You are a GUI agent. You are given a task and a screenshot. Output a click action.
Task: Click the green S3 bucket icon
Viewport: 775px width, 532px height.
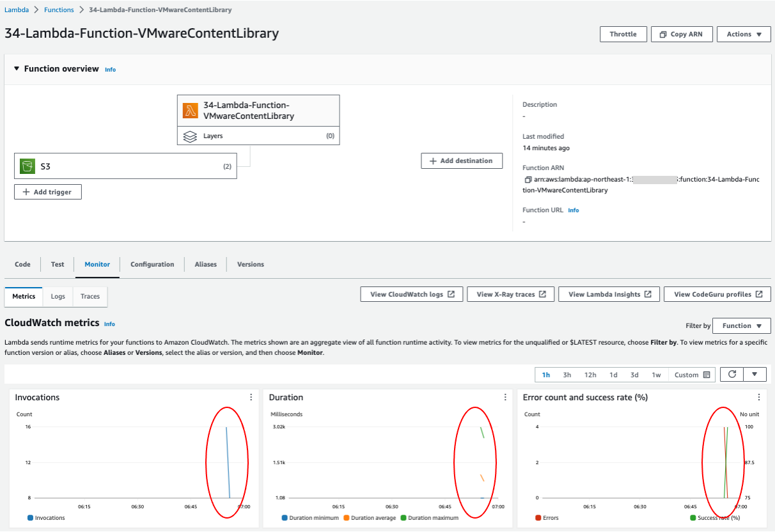[x=27, y=166]
